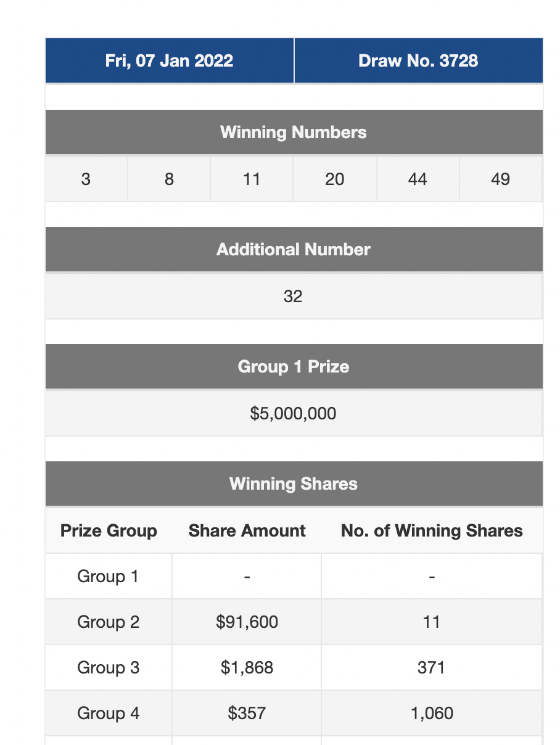This screenshot has height=745, width=560.
Task: Select the Additional Number heading
Action: coord(294,249)
